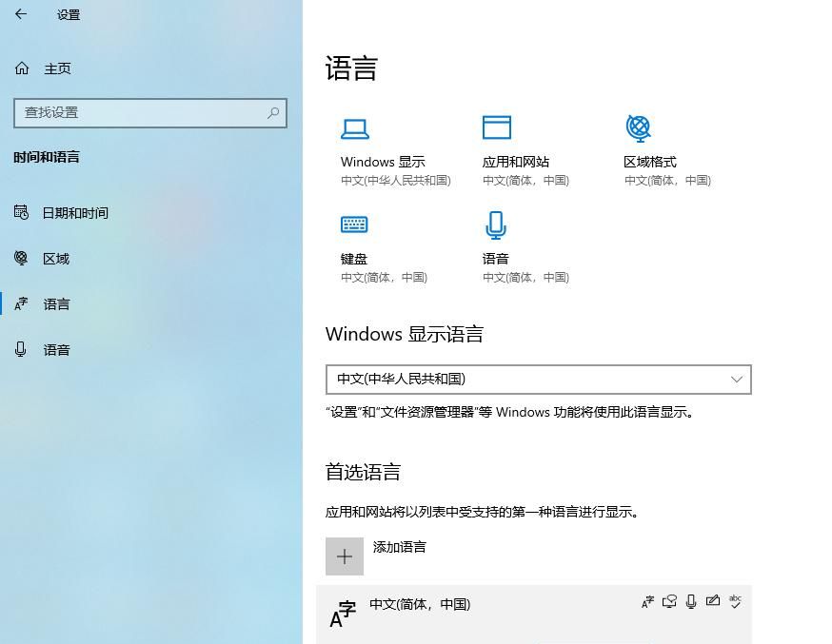The width and height of the screenshot is (832, 644).
Task: Click the handwriting feature icon
Action: 713,601
